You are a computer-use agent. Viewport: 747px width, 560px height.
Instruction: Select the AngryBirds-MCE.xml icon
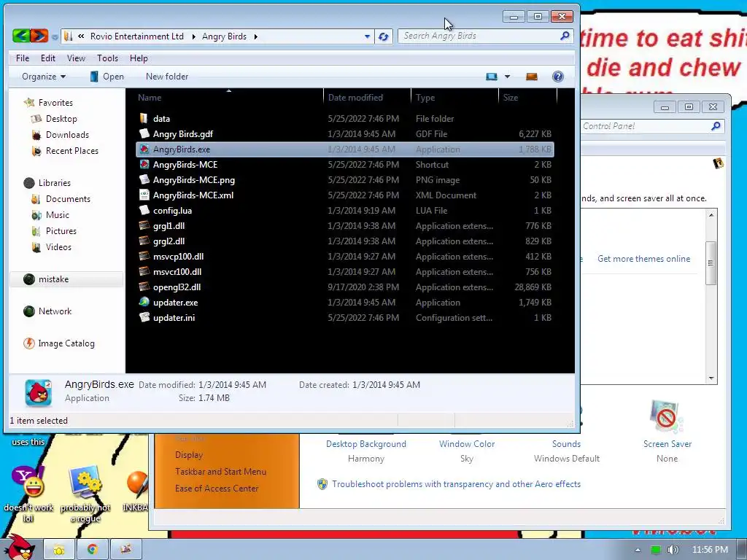[x=144, y=195]
